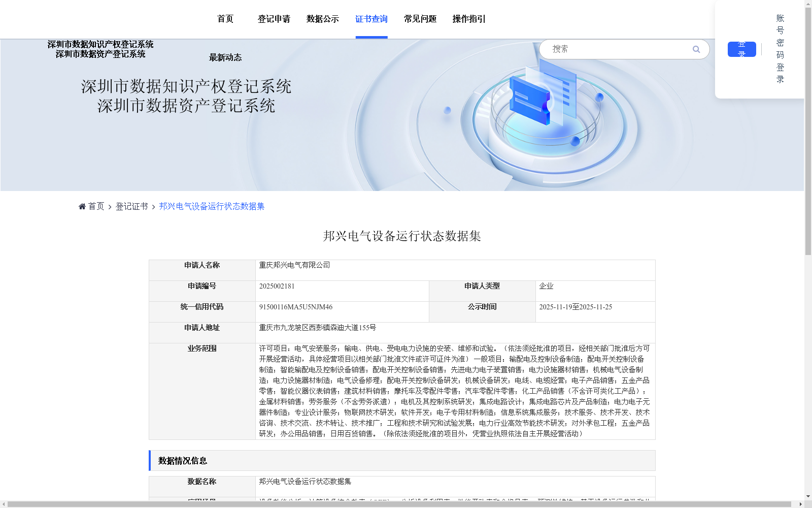
Task: Click the home icon in breadcrumb
Action: click(82, 206)
